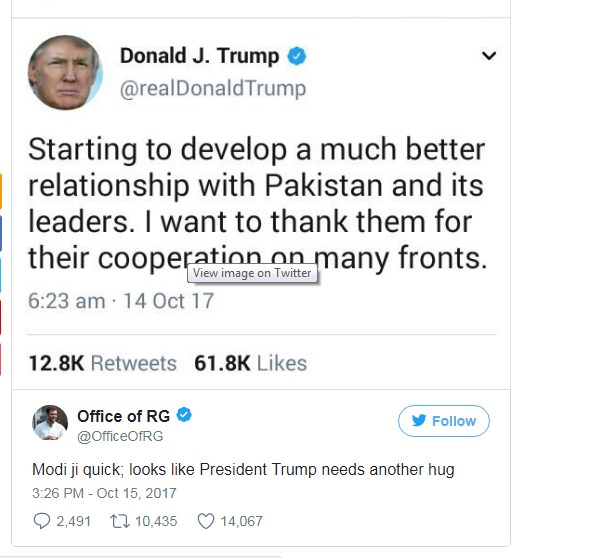Image resolution: width=599 pixels, height=558 pixels.
Task: View the 12.8K Retweets list
Action: [x=103, y=363]
